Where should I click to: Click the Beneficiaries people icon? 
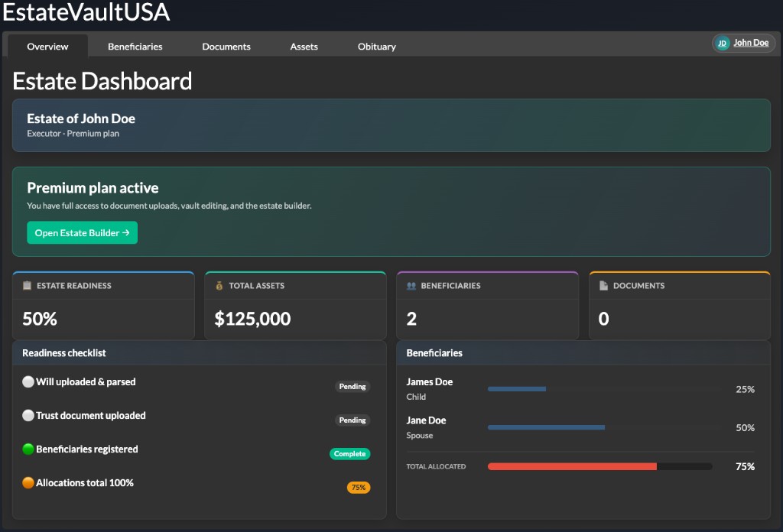[411, 285]
